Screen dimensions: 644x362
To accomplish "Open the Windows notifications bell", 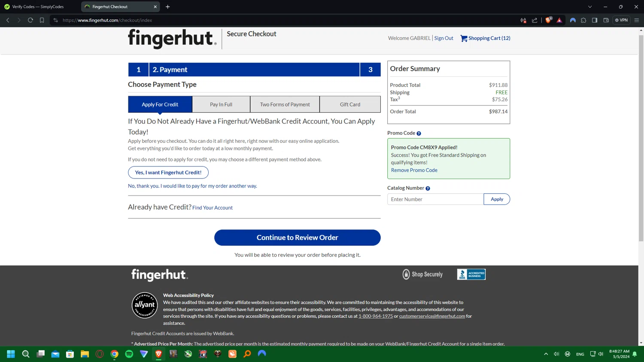I will 635,354.
